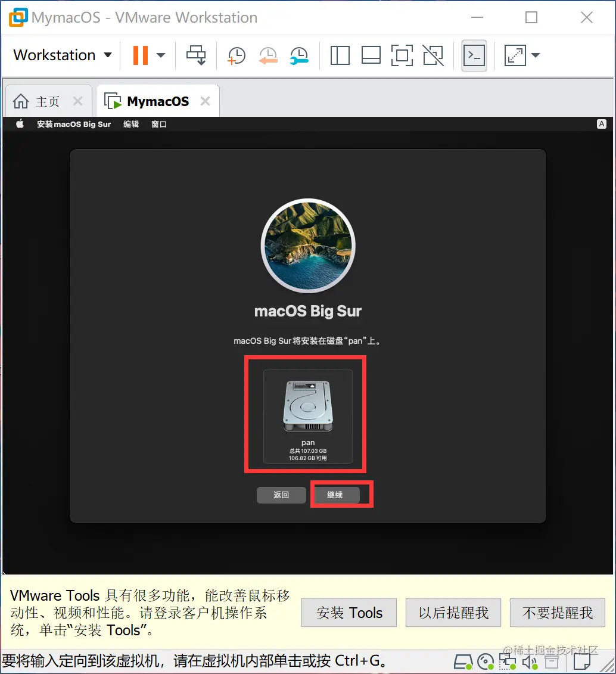Screen dimensions: 616x674
Task: Click the CD/DVD drive status icon
Action: point(486,662)
